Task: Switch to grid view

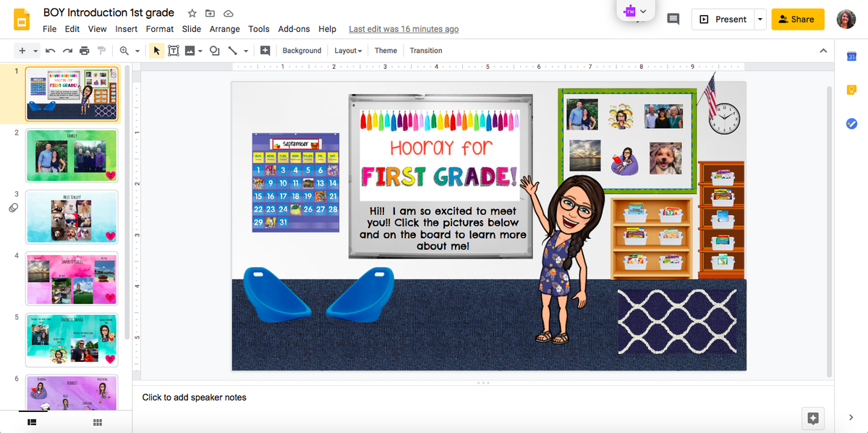Action: click(x=98, y=422)
